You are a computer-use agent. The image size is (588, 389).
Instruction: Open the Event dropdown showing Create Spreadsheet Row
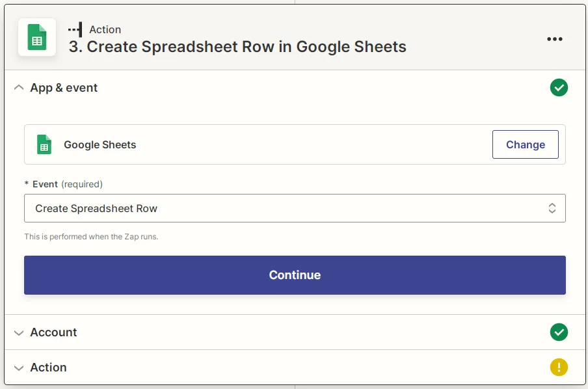click(x=295, y=208)
